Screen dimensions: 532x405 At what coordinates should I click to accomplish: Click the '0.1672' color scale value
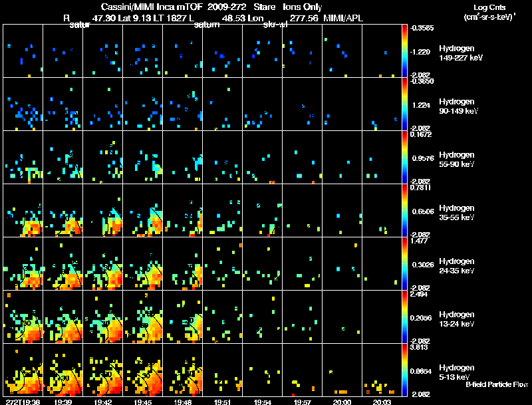tap(421, 134)
